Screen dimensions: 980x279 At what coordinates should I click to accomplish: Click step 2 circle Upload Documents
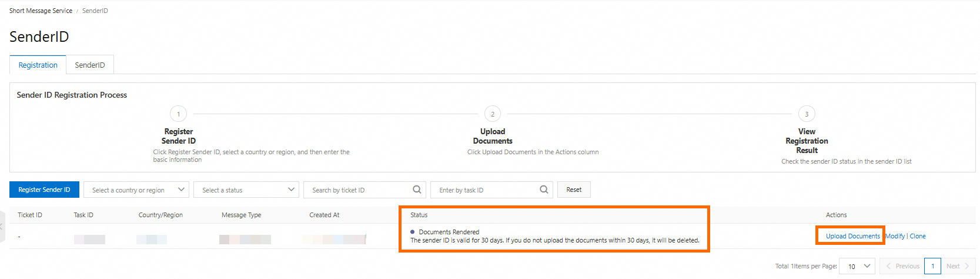click(x=493, y=114)
